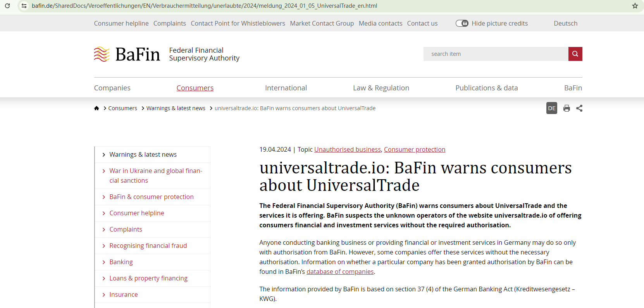Image resolution: width=644 pixels, height=308 pixels.
Task: Open the Publications & data menu
Action: [x=487, y=88]
